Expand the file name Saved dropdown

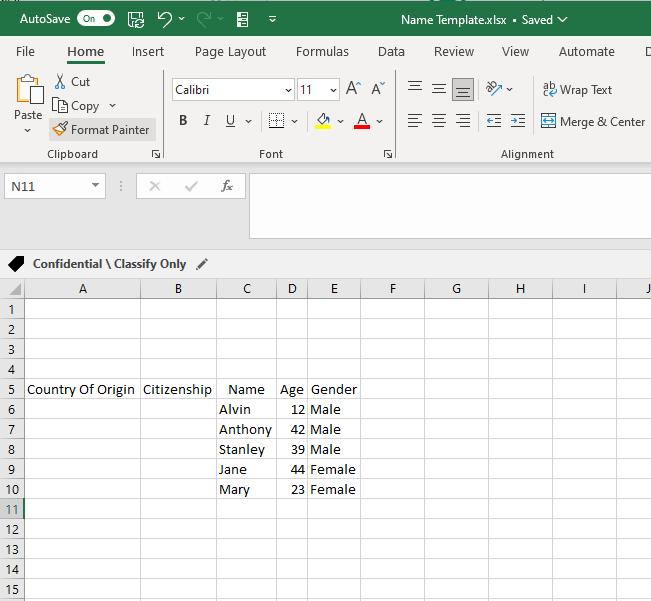(x=563, y=20)
